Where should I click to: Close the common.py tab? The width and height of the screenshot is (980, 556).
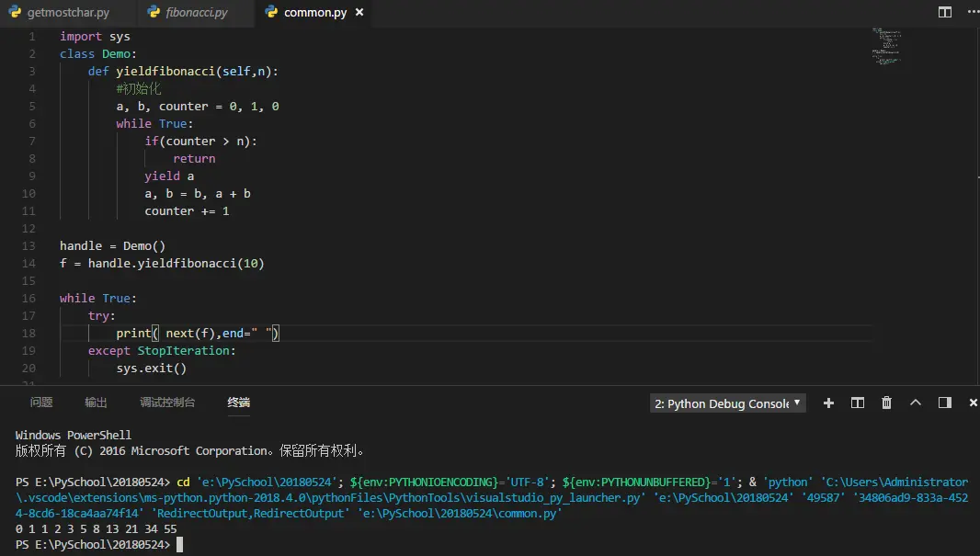tap(359, 12)
